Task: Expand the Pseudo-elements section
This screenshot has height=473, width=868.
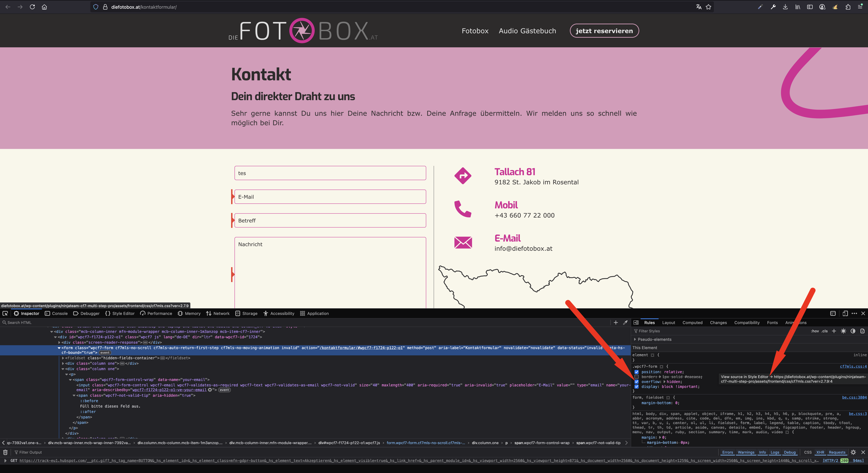Action: pyautogui.click(x=635, y=339)
